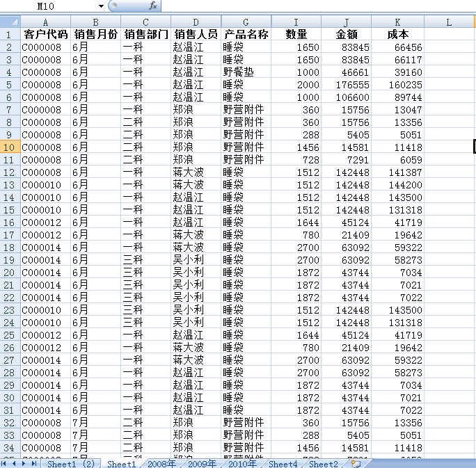Click next sheet navigation arrow
This screenshot has width=476, height=468.
(24, 463)
